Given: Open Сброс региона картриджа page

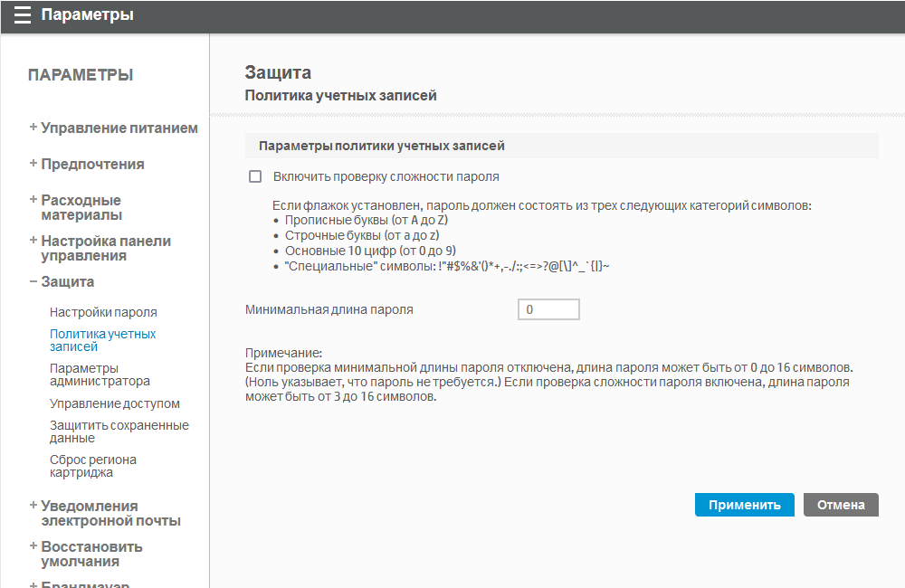Looking at the screenshot, I should [93, 466].
